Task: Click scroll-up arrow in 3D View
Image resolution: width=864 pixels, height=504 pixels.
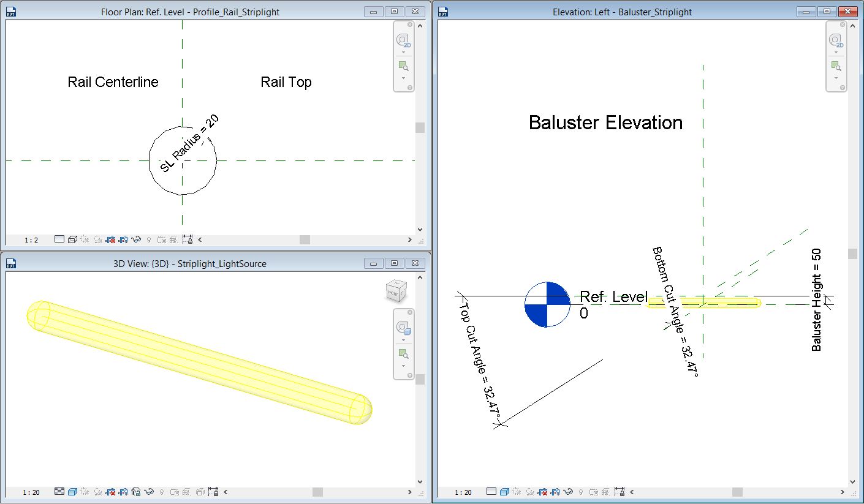Action: coord(420,277)
